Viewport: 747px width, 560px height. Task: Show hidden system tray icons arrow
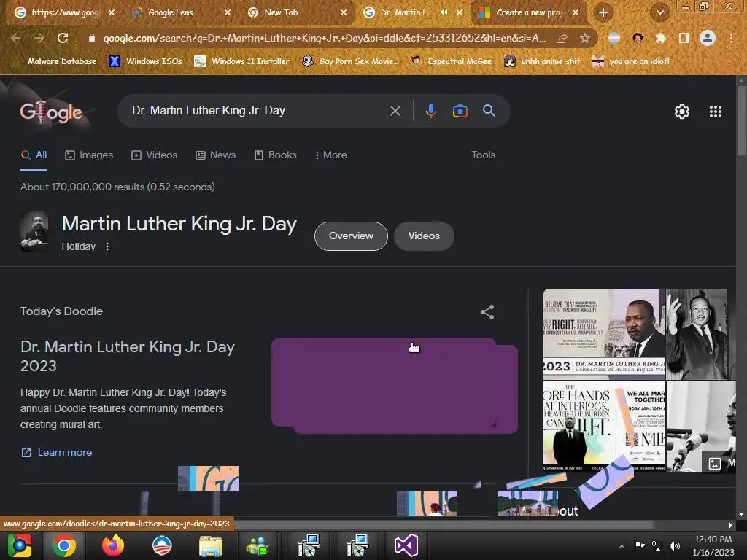pyautogui.click(x=622, y=546)
